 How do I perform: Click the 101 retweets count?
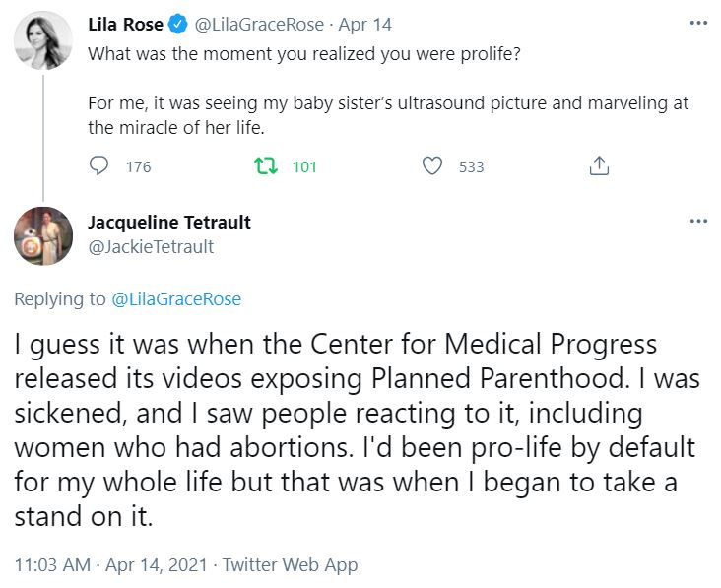[x=304, y=167]
